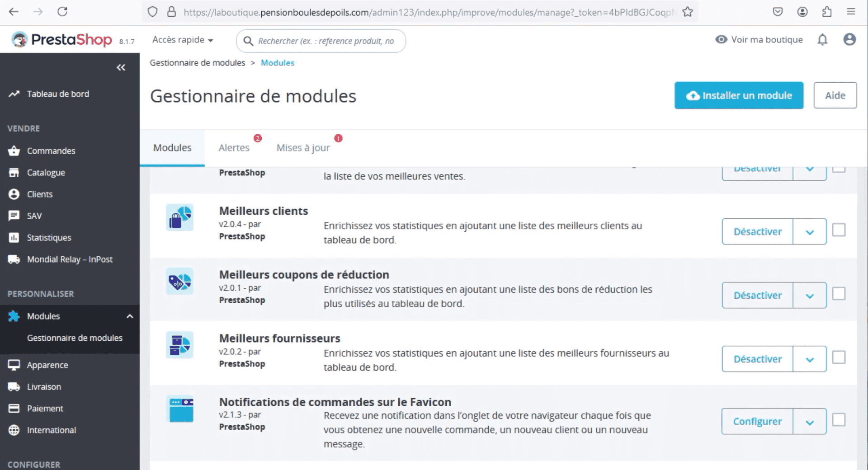This screenshot has height=470, width=868.
Task: Open the Firefox account icon
Action: click(x=802, y=12)
